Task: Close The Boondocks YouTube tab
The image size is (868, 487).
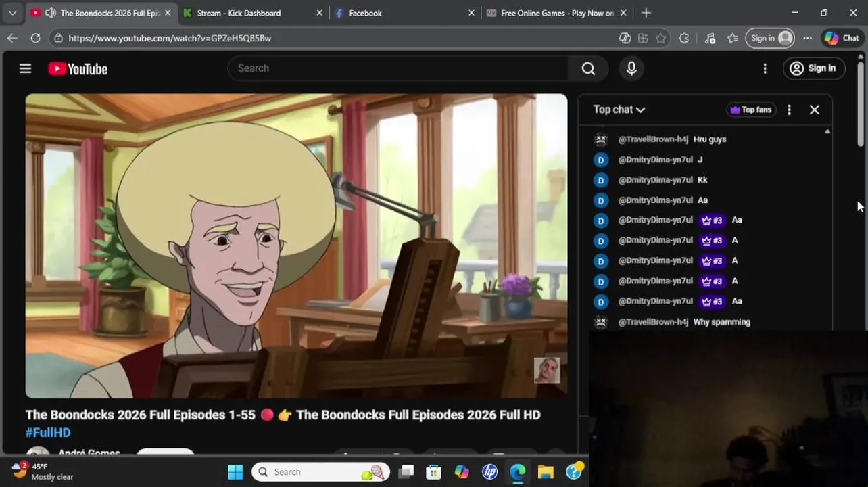Action: 168,13
